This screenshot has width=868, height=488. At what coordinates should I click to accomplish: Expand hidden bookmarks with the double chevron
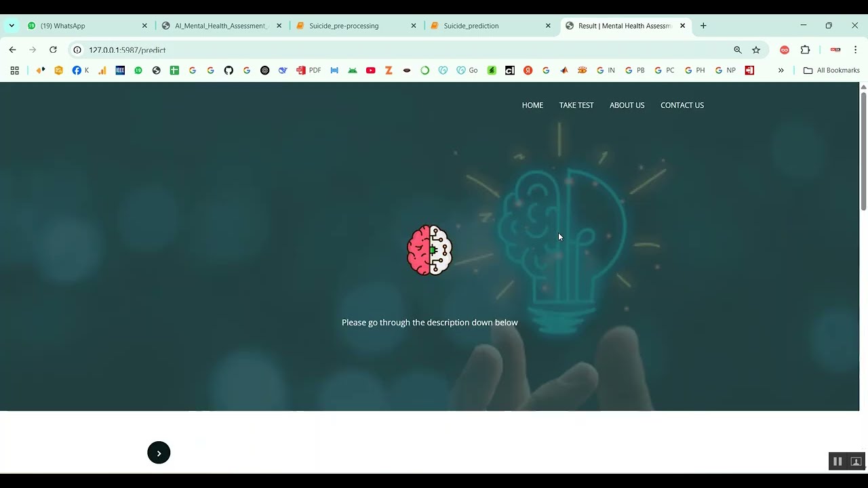(x=781, y=70)
